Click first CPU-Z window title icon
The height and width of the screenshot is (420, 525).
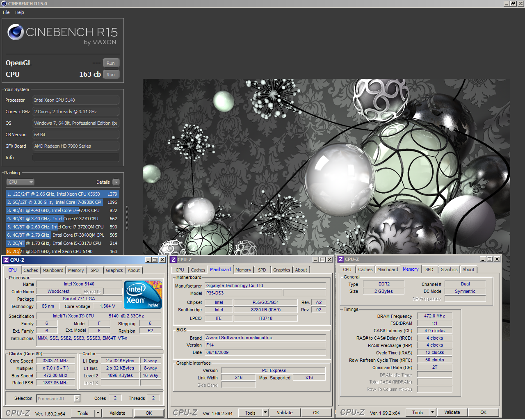click(6, 260)
